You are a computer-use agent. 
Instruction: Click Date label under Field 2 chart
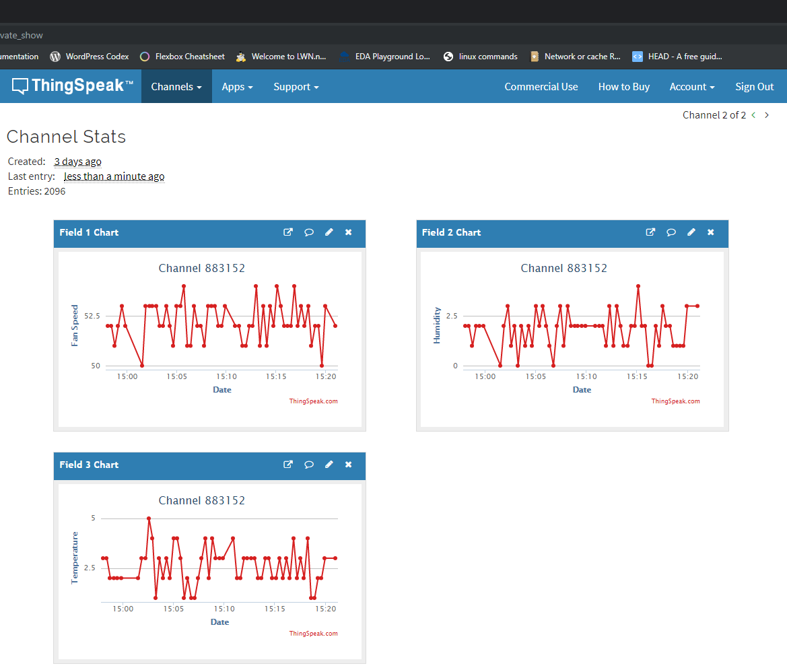point(582,389)
